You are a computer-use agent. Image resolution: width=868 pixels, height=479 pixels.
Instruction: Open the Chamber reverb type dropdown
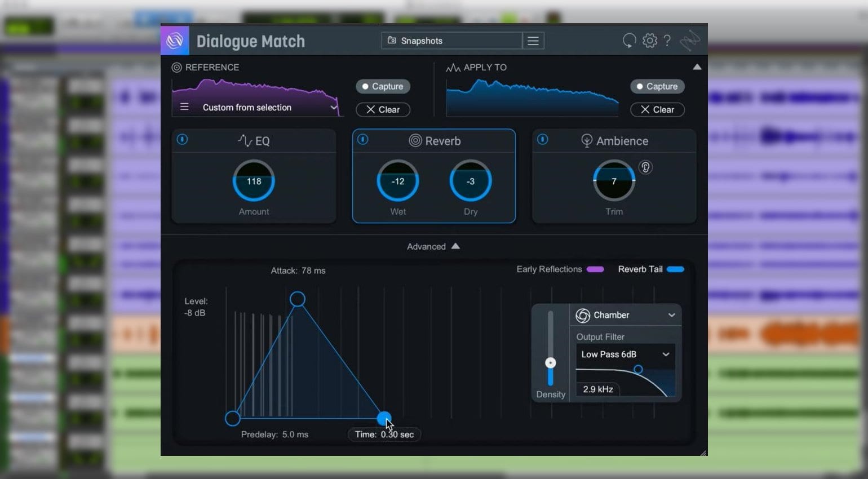[626, 315]
